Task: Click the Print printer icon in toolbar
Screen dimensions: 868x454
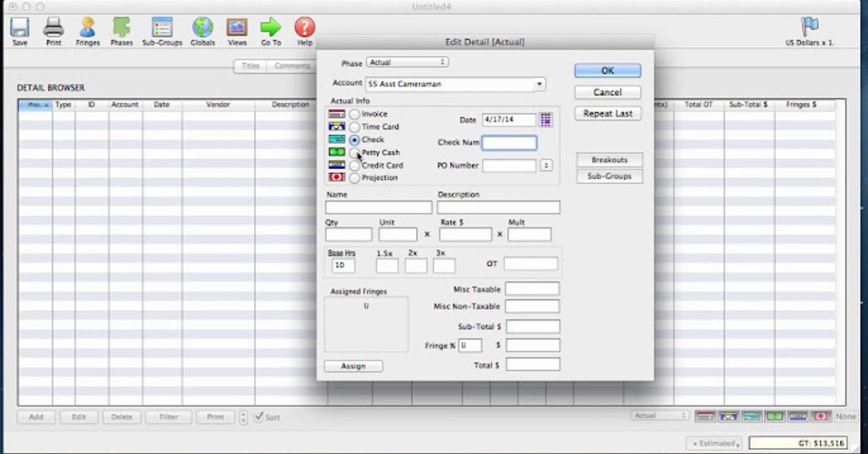Action: [x=54, y=28]
